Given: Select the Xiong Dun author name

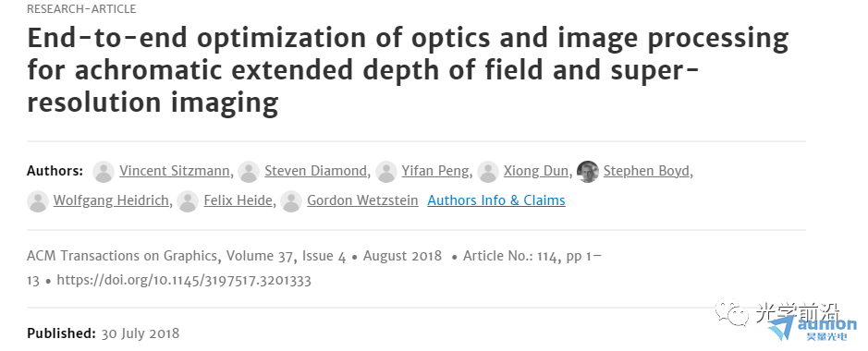Looking at the screenshot, I should [x=536, y=172].
